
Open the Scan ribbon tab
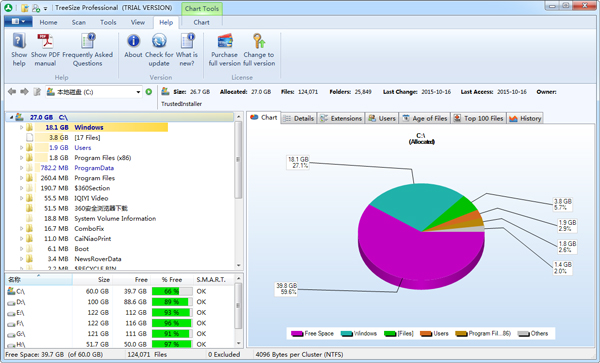click(78, 22)
